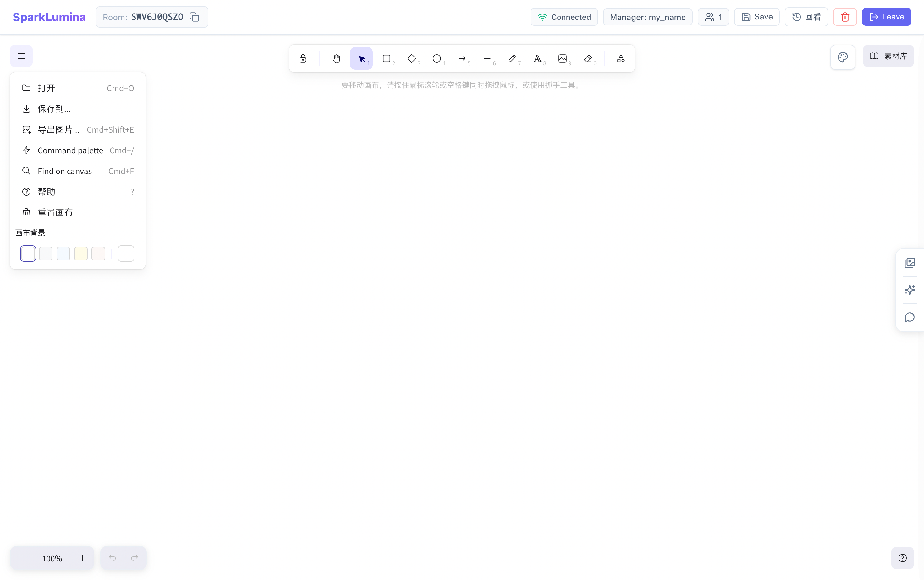Select the Diamond tool
Image resolution: width=924 pixels, height=580 pixels.
(412, 58)
